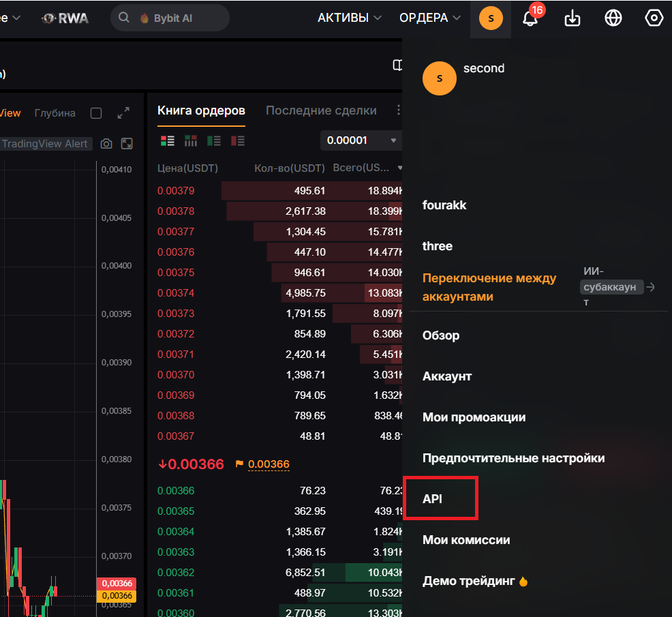Switch to Глубина chart tab
Image resolution: width=672 pixels, height=617 pixels.
pos(55,113)
